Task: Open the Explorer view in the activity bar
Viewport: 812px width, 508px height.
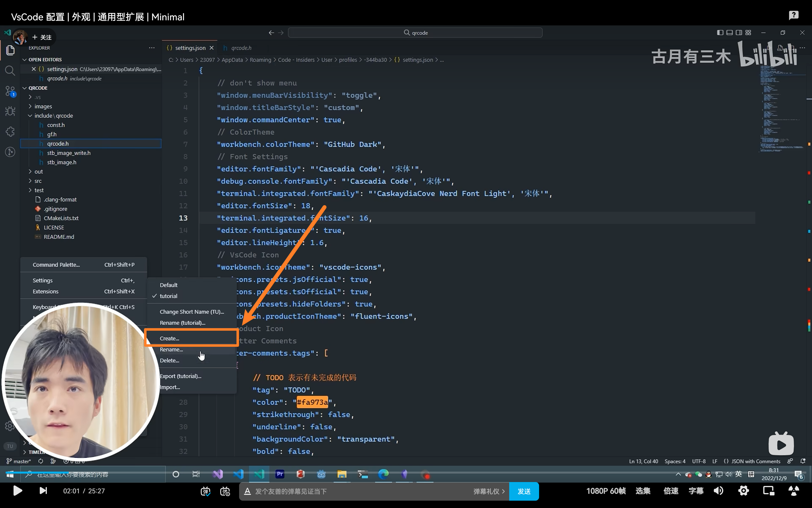Action: (10, 51)
